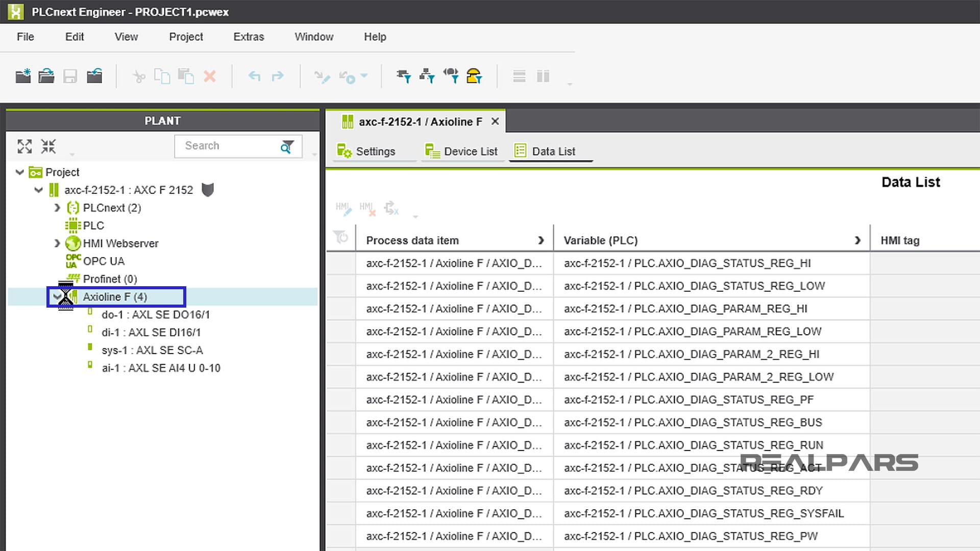
Task: Collapse the axc-f-2152-1 controller node
Action: [x=38, y=190]
